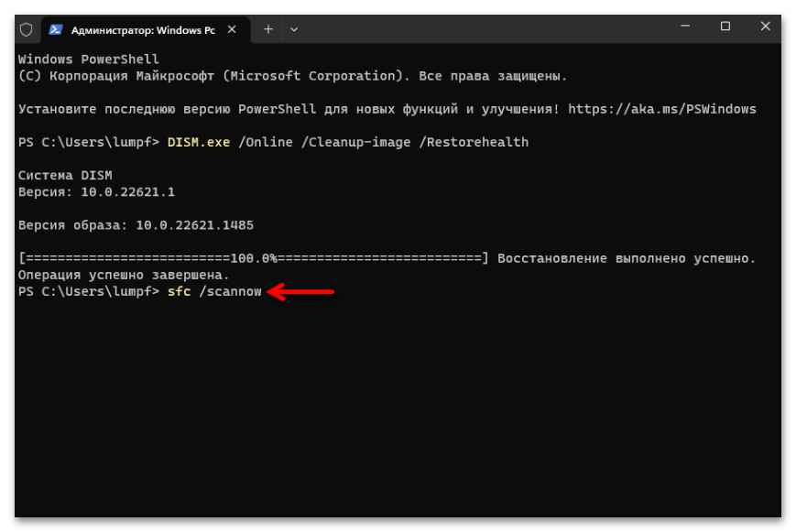Expand the new tab profile dropdown
This screenshot has width=796, height=532.
tap(294, 29)
